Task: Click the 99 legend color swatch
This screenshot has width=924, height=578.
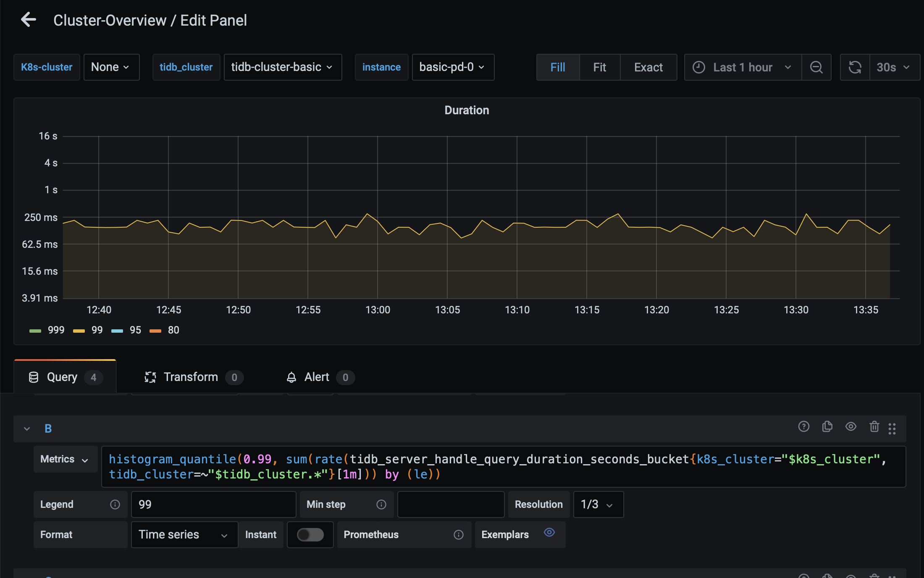Action: point(79,331)
